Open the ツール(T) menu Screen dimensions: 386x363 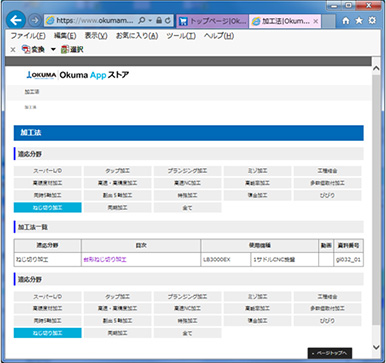click(x=181, y=36)
